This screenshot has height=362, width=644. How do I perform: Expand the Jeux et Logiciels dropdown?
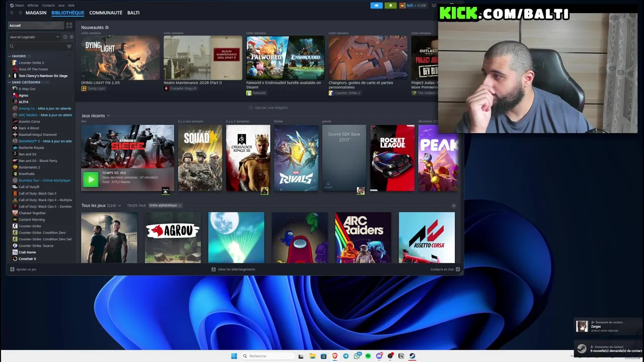pos(34,37)
